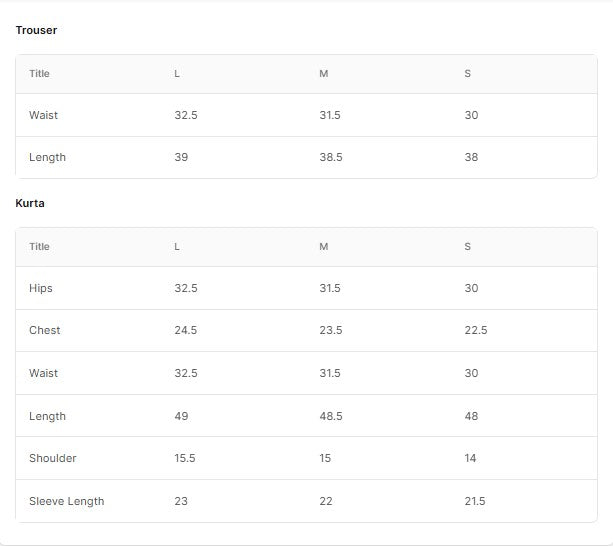Click the Kurta Length row label
This screenshot has height=546, width=613.
(x=47, y=417)
